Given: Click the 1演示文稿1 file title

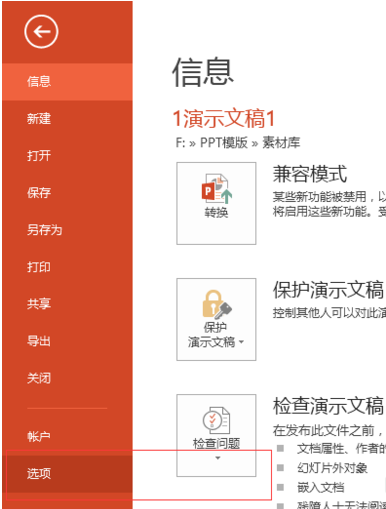Looking at the screenshot, I should 224,119.
